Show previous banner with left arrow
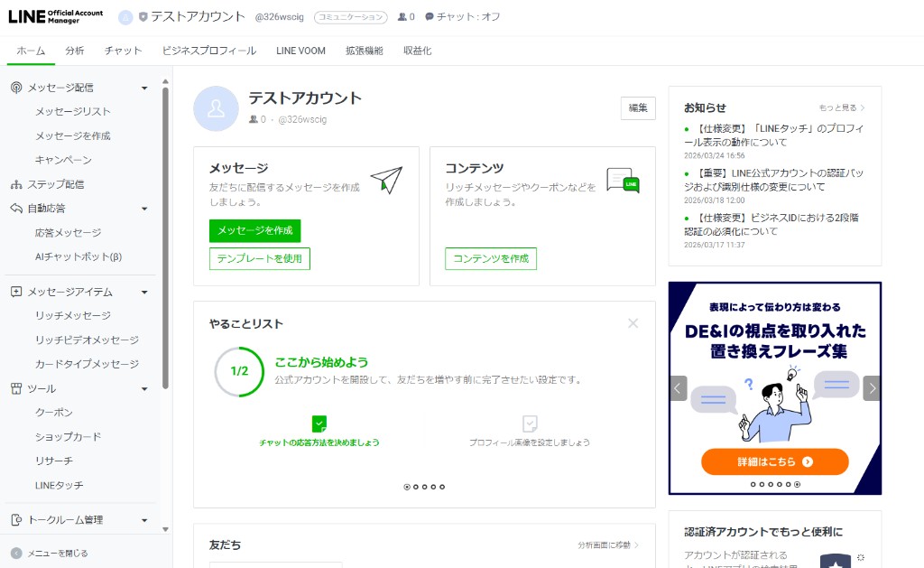The image size is (924, 568). pyautogui.click(x=679, y=388)
